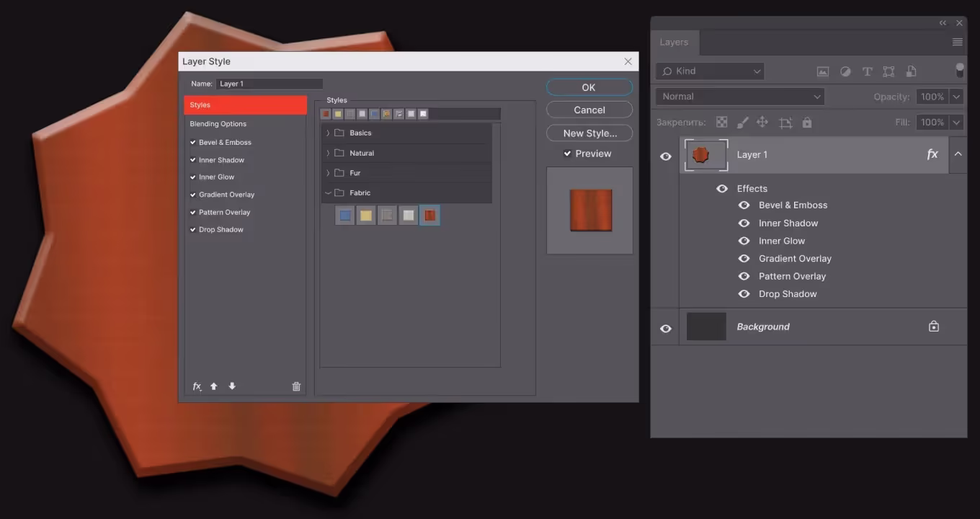Image resolution: width=980 pixels, height=519 pixels.
Task: Click the move effect down arrow
Action: tap(232, 386)
